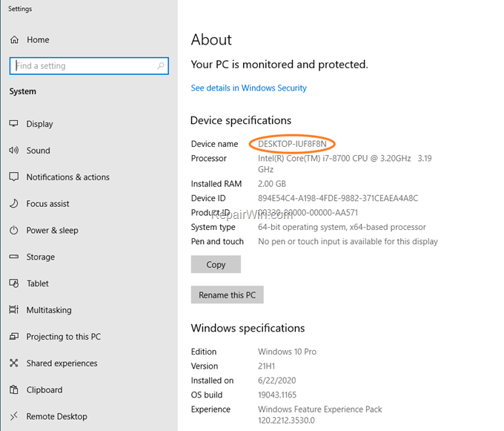
Task: Click the Projecting to this PC icon
Action: click(x=14, y=336)
